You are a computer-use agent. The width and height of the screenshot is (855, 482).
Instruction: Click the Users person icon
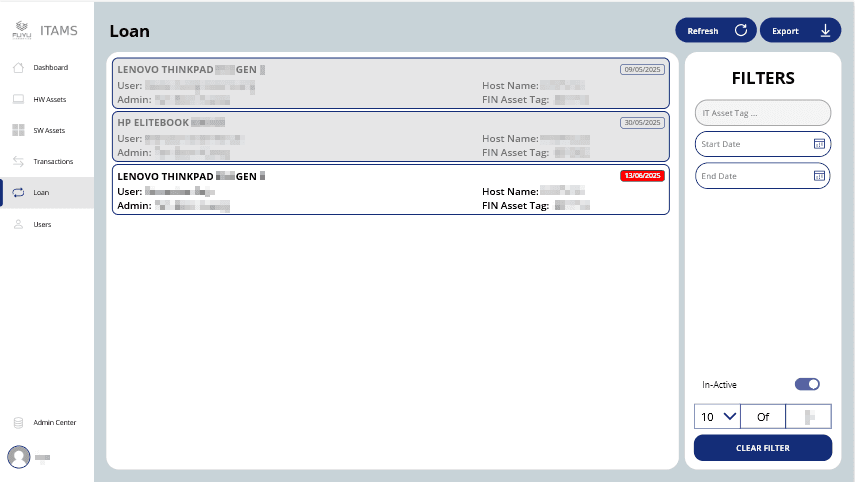[18, 225]
